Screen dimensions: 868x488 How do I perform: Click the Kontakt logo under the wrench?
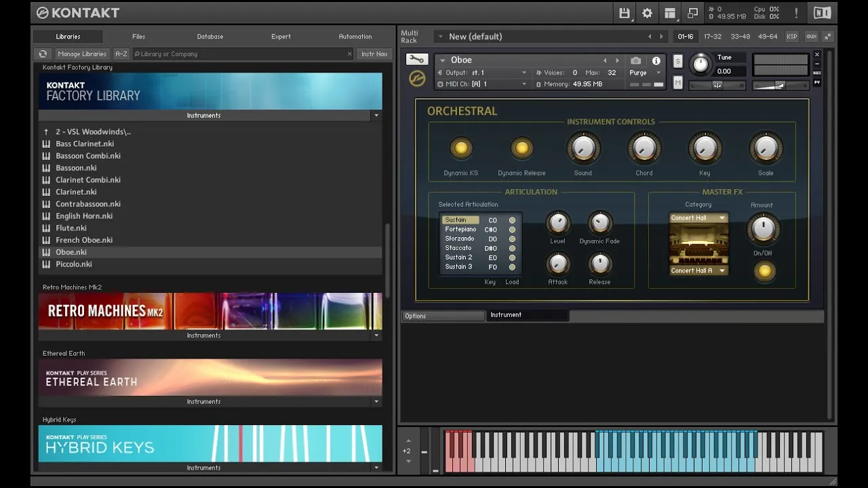tap(417, 79)
